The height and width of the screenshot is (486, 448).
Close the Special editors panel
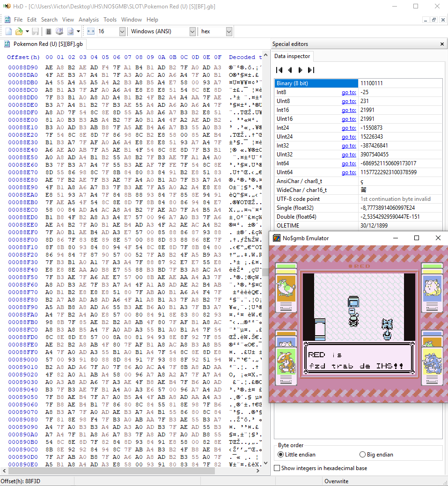pyautogui.click(x=442, y=44)
